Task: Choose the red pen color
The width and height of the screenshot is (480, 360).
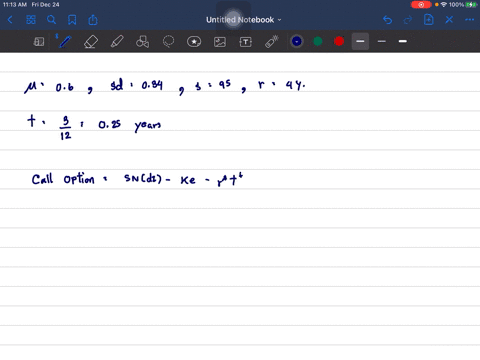Action: click(339, 41)
